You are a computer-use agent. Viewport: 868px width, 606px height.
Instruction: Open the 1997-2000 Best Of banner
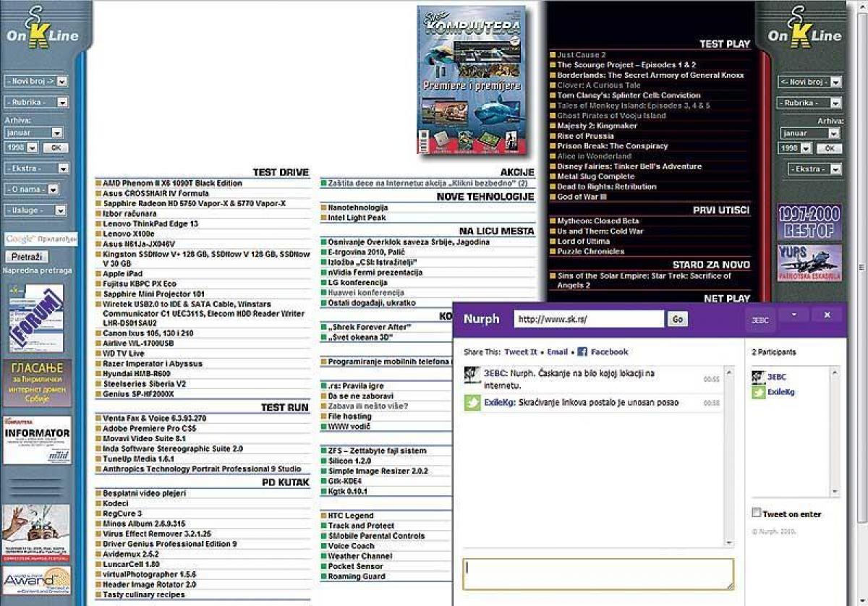click(x=810, y=222)
